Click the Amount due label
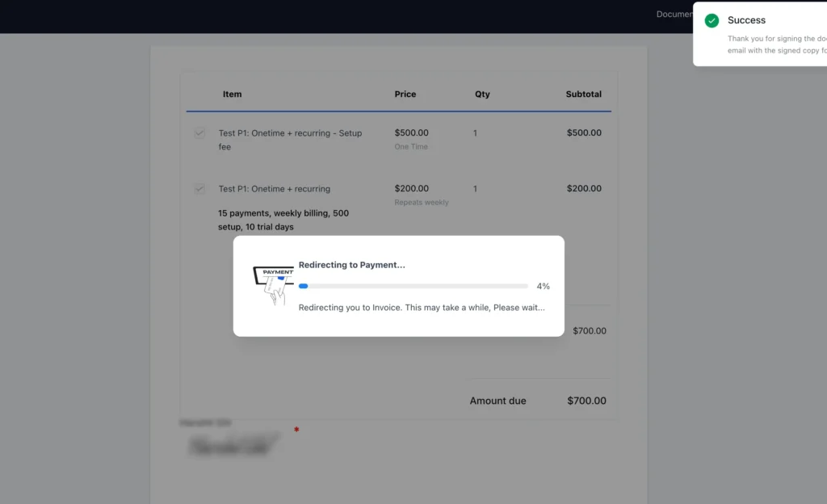 coord(497,400)
